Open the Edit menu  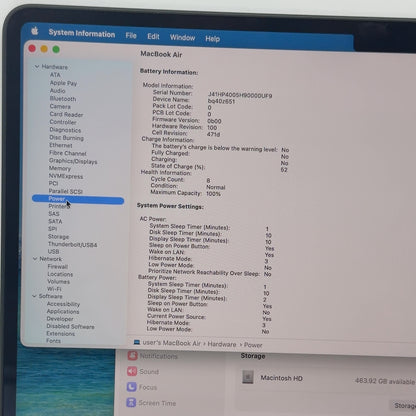(153, 36)
